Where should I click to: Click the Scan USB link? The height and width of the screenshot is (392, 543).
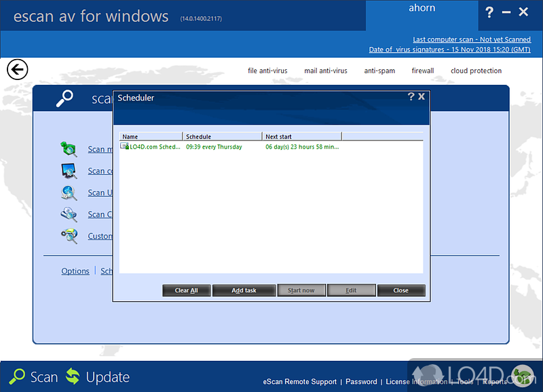(x=100, y=193)
